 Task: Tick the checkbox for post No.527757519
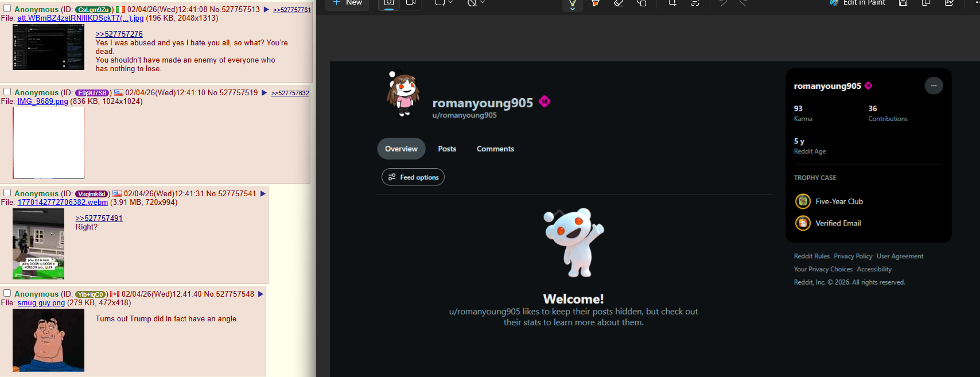[x=7, y=92]
